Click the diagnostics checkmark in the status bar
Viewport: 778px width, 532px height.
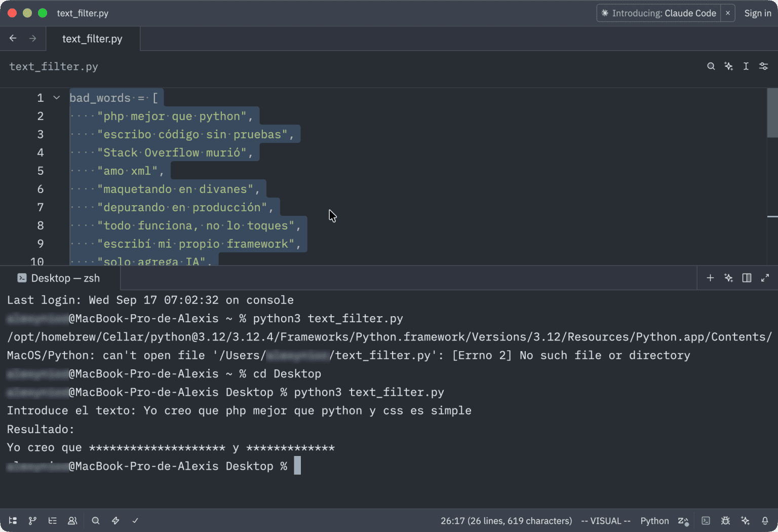coord(135,520)
